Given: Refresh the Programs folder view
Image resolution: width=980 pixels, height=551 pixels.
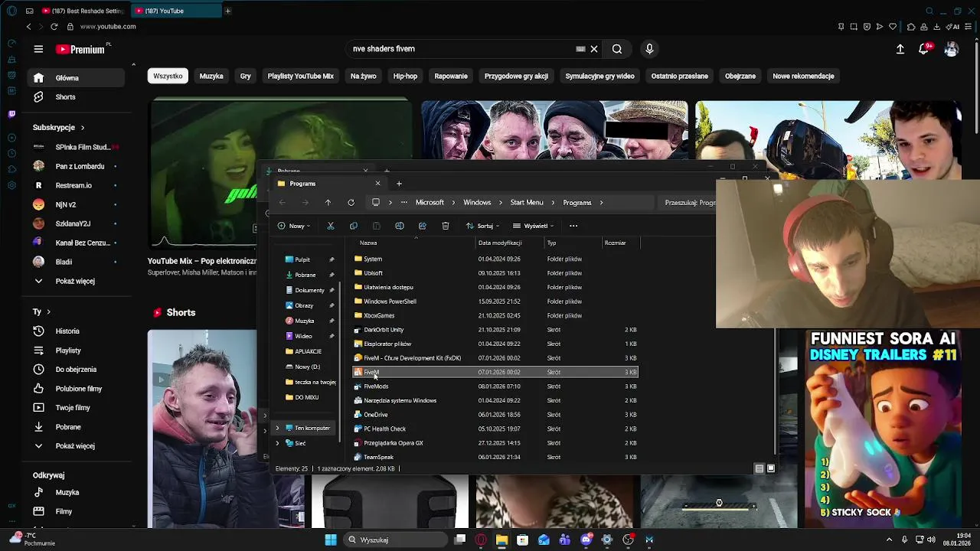Looking at the screenshot, I should [351, 203].
